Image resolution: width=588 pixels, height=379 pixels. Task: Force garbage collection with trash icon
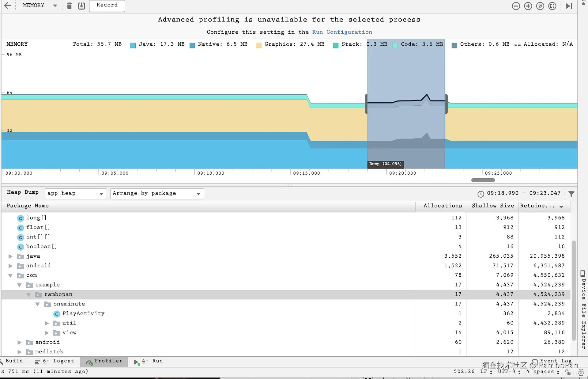pyautogui.click(x=70, y=6)
